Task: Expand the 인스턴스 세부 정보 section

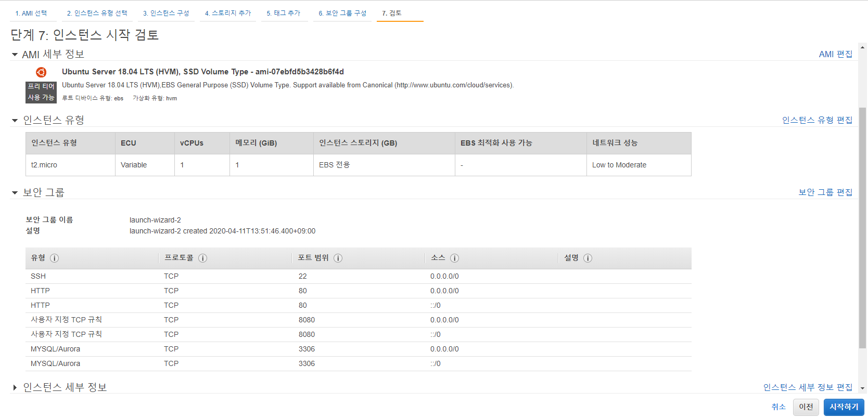Action: [15, 388]
